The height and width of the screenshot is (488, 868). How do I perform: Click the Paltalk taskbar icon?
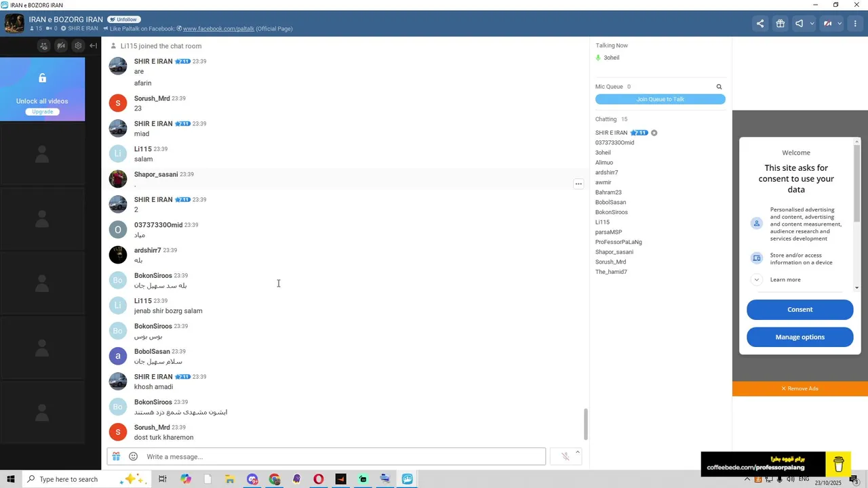coord(407,479)
